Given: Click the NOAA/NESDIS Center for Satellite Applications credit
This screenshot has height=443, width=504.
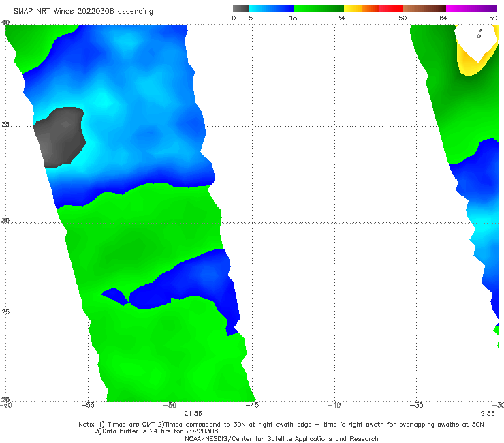Looking at the screenshot, I should point(281,439).
